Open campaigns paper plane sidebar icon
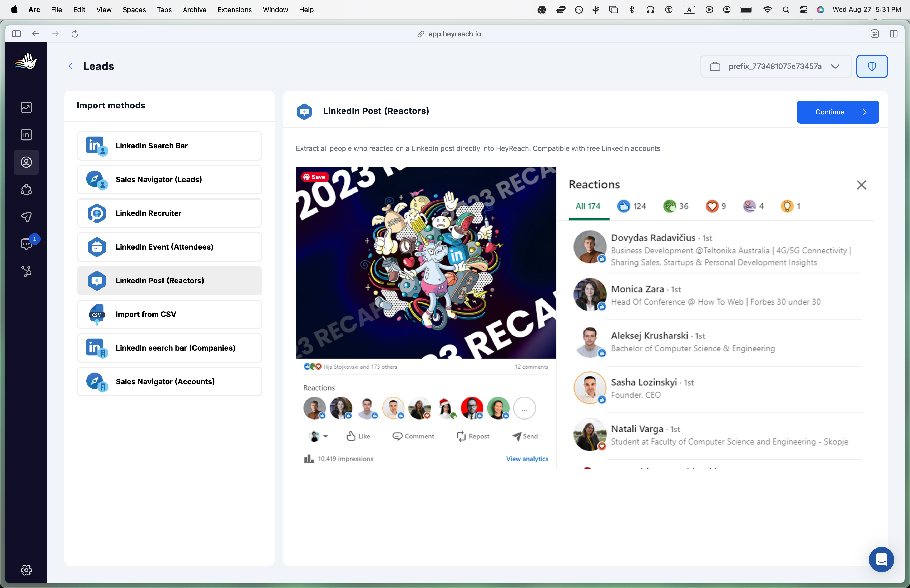The image size is (910, 588). 26,217
